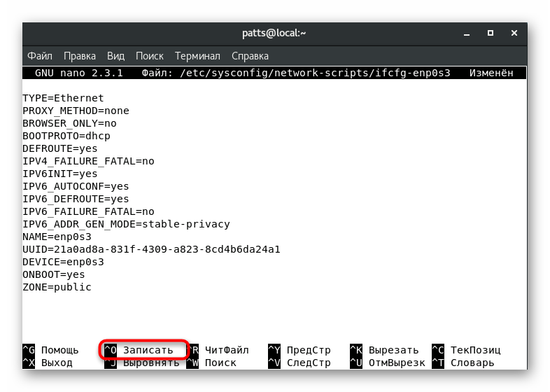
Task: Click the ^J Выровнять shortcut
Action: point(142,363)
